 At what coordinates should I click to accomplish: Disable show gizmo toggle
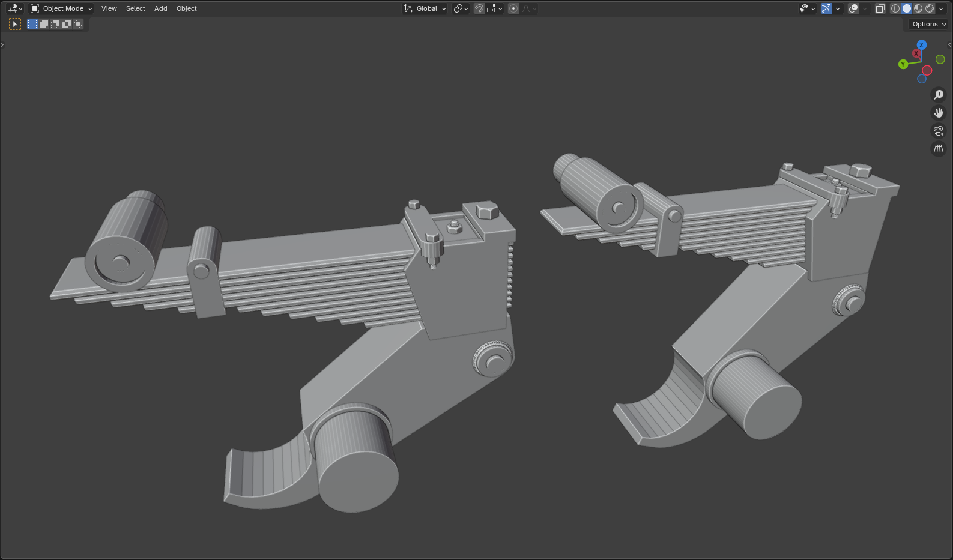(x=826, y=8)
